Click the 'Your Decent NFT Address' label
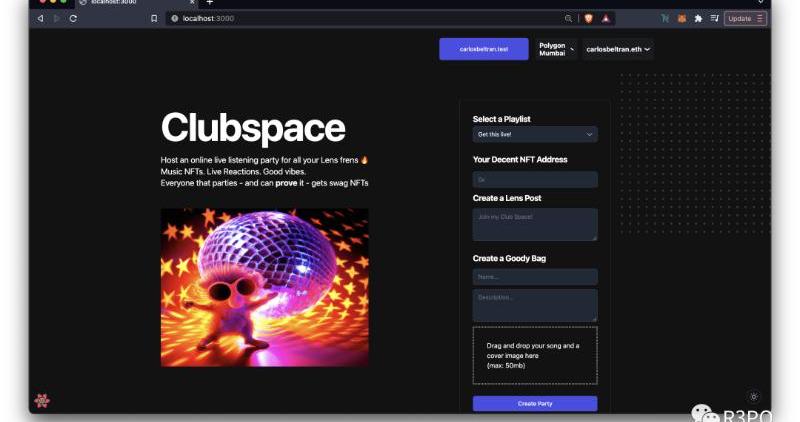800x422 pixels. 520,160
